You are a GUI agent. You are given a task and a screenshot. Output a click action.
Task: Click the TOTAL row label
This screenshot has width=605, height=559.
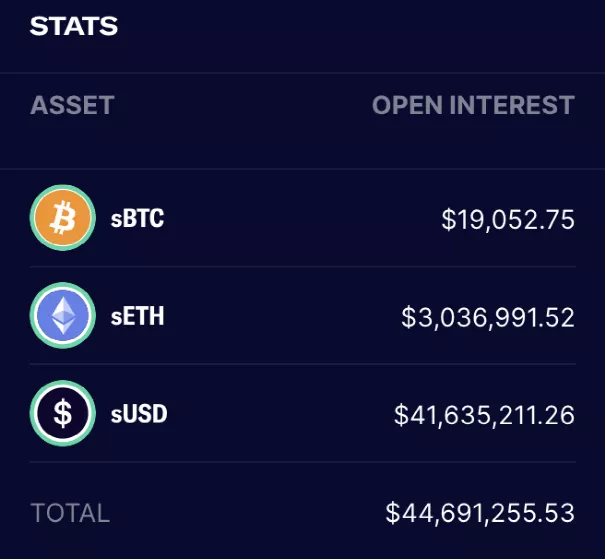(x=70, y=513)
